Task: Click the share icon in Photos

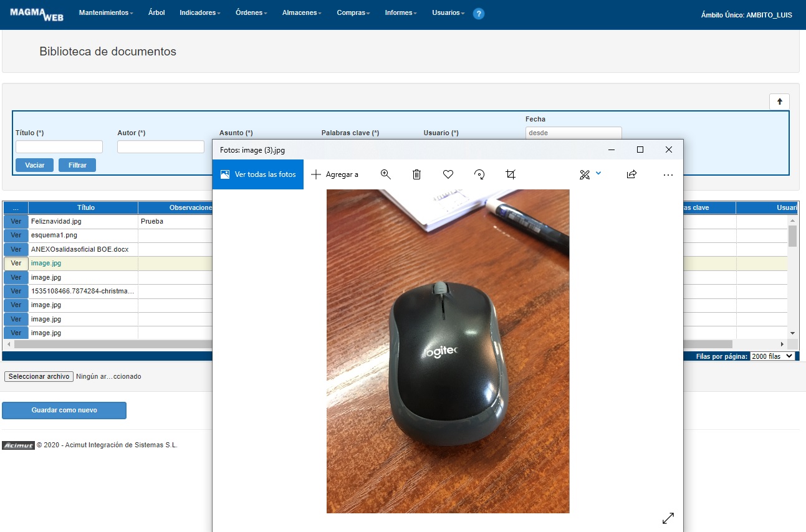Action: tap(631, 174)
